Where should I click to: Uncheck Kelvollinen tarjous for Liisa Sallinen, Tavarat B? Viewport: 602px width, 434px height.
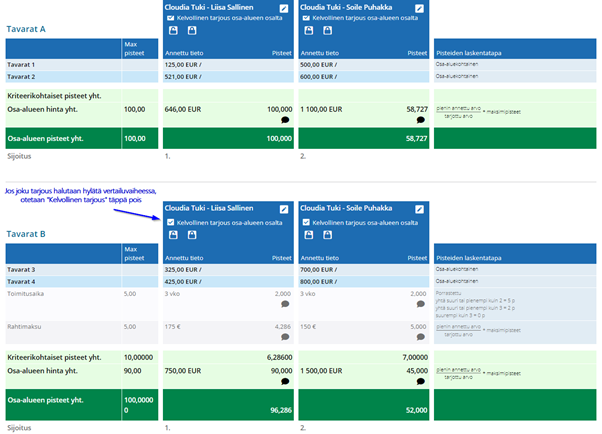pos(171,222)
